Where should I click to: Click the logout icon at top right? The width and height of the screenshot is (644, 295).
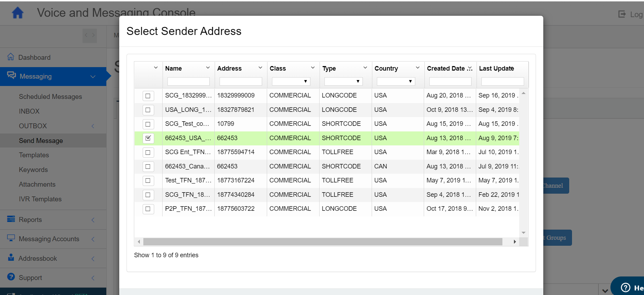[x=622, y=14]
